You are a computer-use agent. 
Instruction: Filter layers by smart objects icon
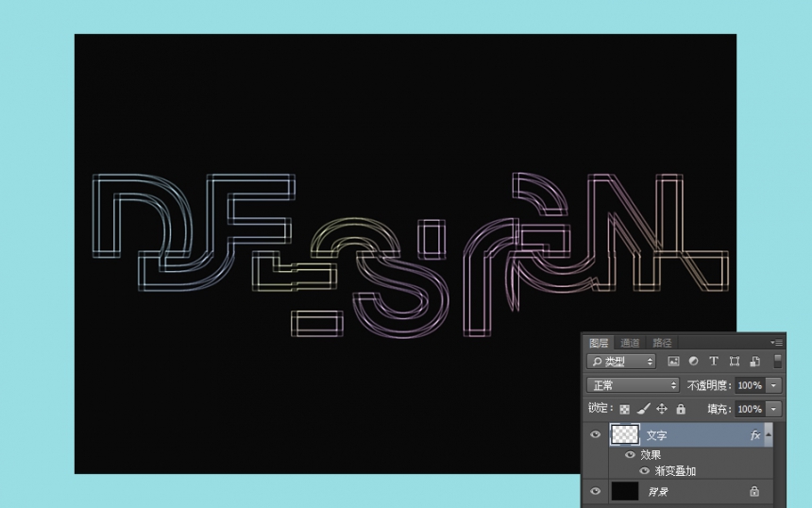pos(755,362)
